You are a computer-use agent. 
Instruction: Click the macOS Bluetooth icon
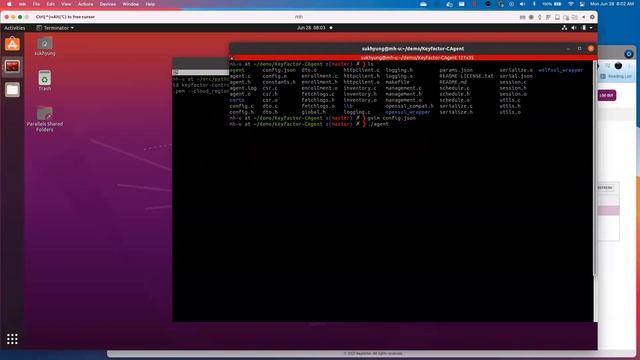coord(534,4)
